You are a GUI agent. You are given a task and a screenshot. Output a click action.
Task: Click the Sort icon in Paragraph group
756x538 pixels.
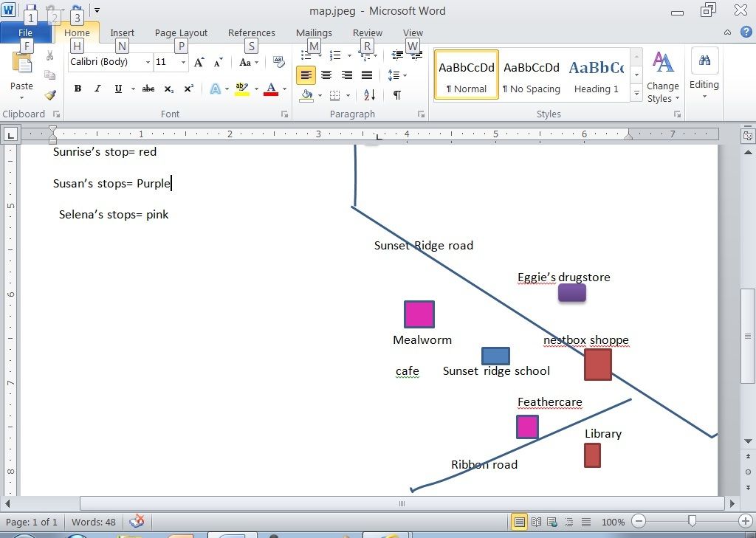click(x=369, y=95)
